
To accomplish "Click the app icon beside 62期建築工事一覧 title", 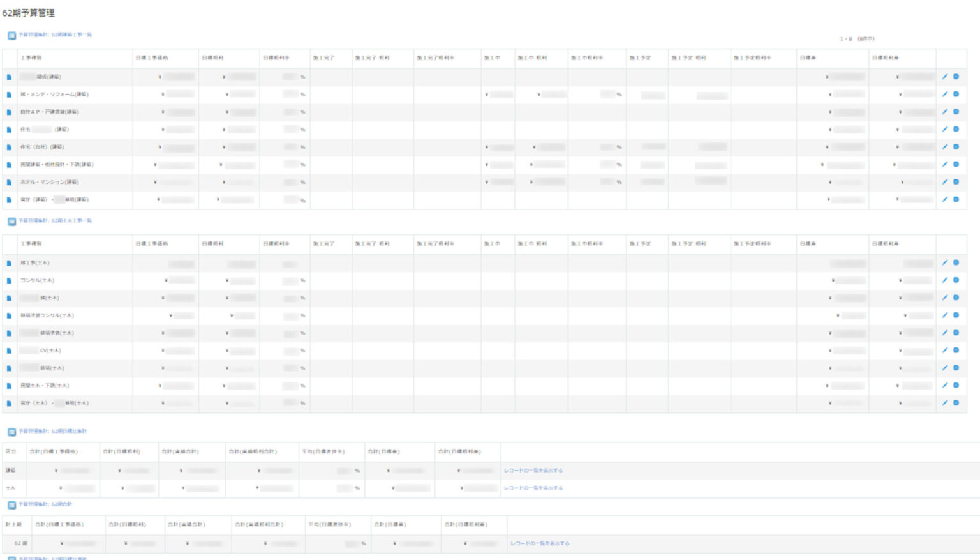I will click(11, 36).
